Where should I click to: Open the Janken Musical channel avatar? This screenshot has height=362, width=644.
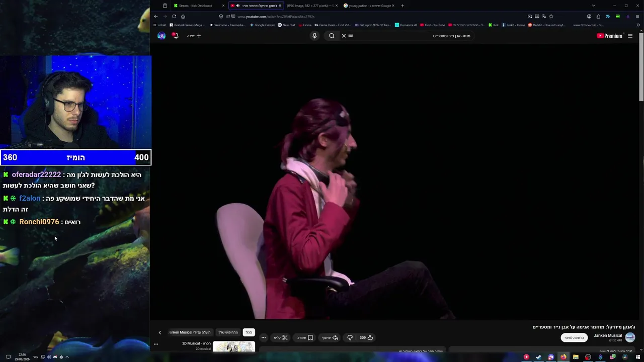point(630,338)
